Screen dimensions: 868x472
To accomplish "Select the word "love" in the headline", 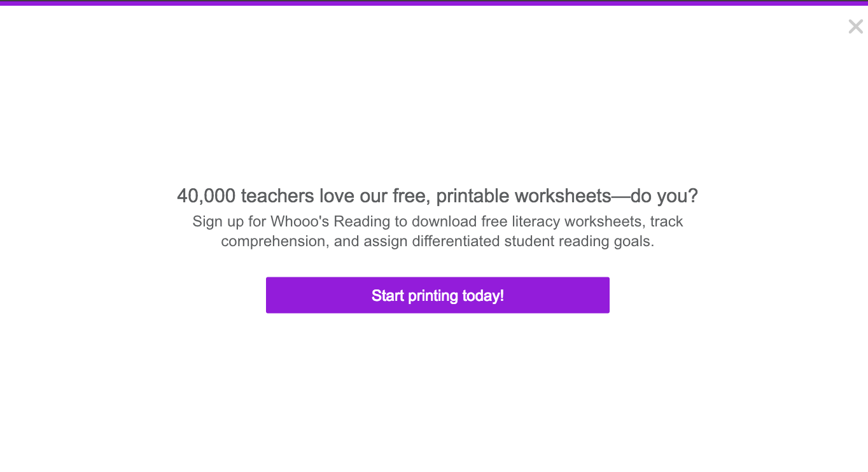I will [x=337, y=196].
